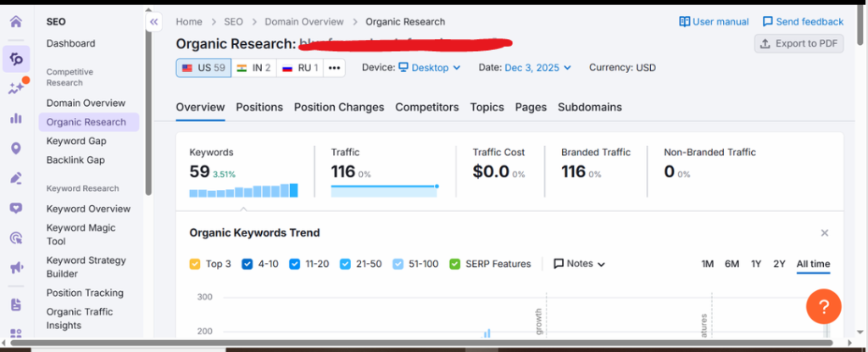This screenshot has width=868, height=352.
Task: Toggle the 51-100 positions checkbox
Action: pos(398,264)
